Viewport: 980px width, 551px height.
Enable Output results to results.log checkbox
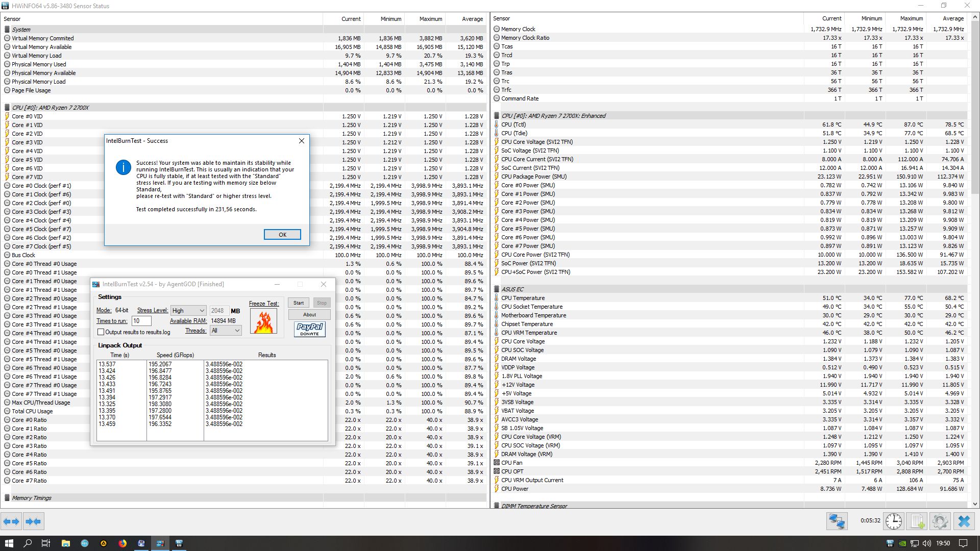pyautogui.click(x=101, y=332)
